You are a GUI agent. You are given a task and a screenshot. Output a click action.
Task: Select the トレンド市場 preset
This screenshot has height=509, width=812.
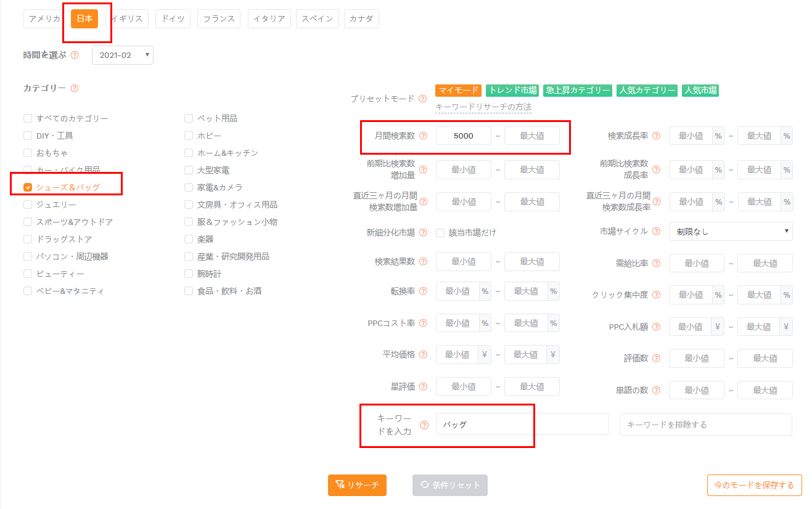click(x=512, y=91)
